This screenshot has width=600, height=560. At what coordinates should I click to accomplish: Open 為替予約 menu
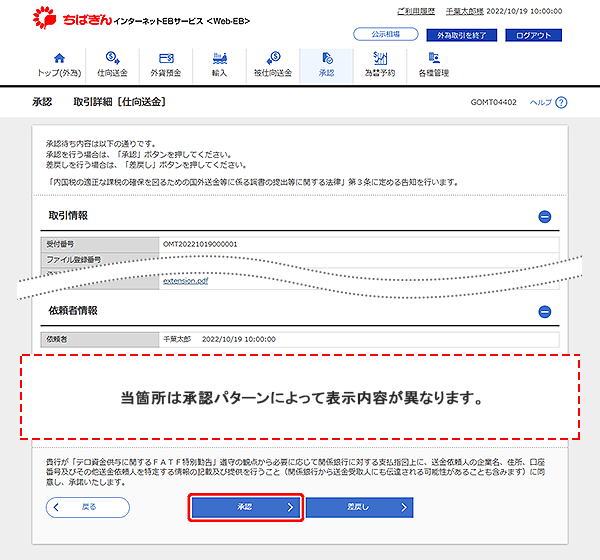(380, 65)
